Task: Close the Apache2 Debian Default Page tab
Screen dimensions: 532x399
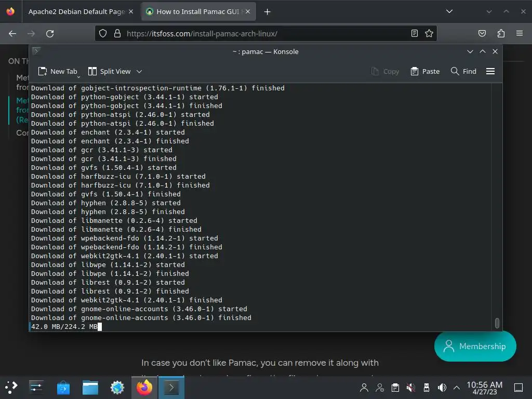Action: click(131, 11)
